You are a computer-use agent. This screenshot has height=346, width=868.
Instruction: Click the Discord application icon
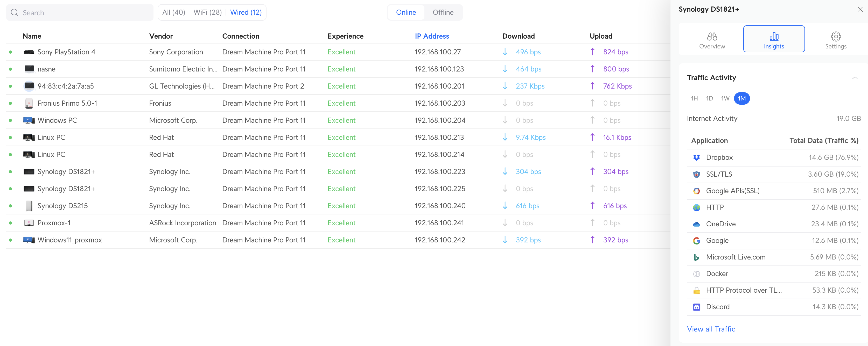click(x=696, y=307)
